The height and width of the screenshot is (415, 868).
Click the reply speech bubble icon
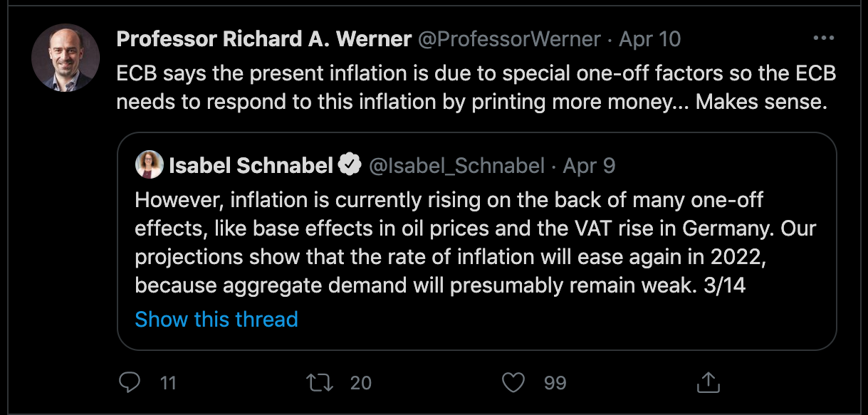point(129,383)
